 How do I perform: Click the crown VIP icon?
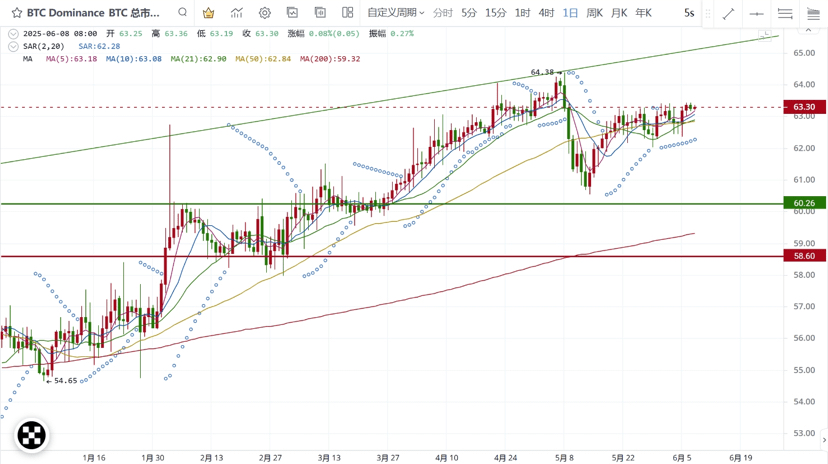tap(209, 13)
